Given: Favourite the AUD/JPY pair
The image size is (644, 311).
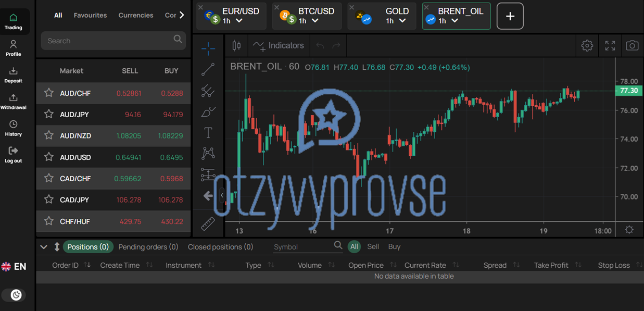Looking at the screenshot, I should pos(49,114).
